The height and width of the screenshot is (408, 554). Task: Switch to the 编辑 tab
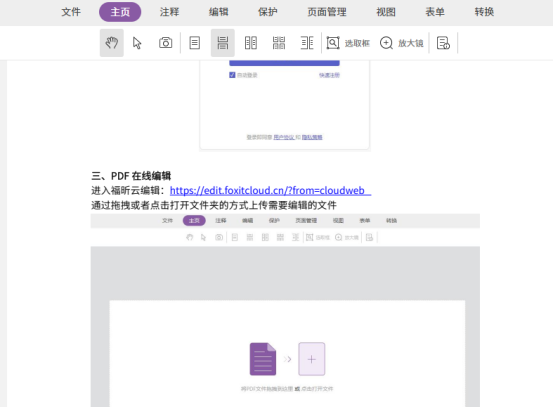218,12
